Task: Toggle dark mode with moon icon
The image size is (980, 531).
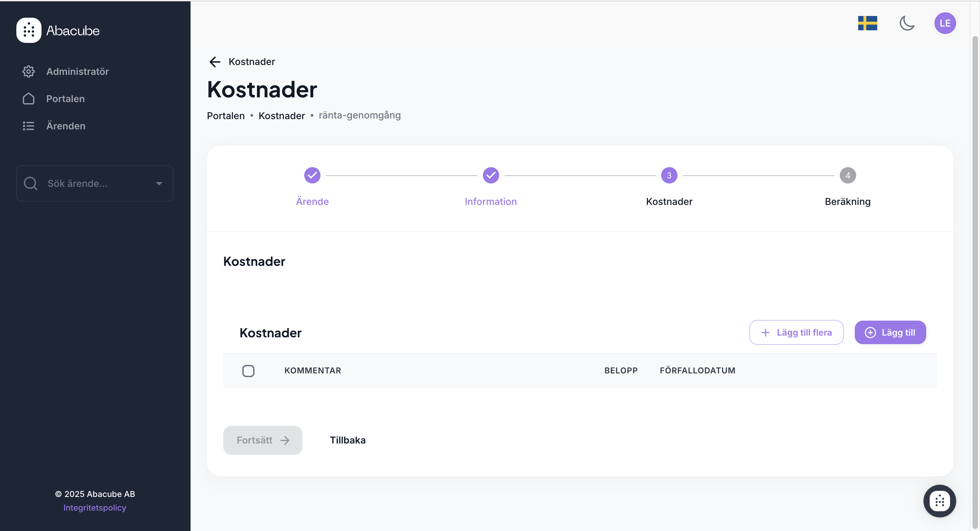Action: tap(907, 23)
